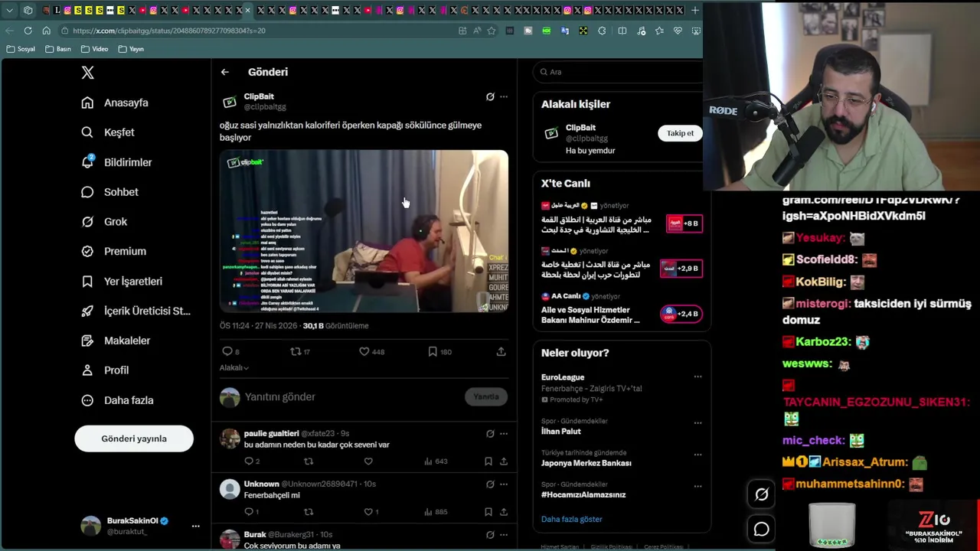Click the Ara search field
The width and height of the screenshot is (980, 551).
(x=620, y=72)
